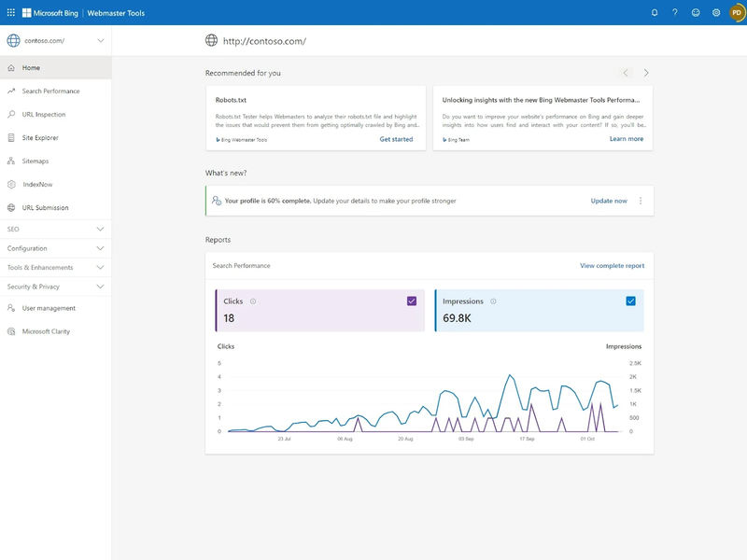Viewport: 747px width, 560px height.
Task: Click the info icon next to Impressions
Action: point(493,301)
